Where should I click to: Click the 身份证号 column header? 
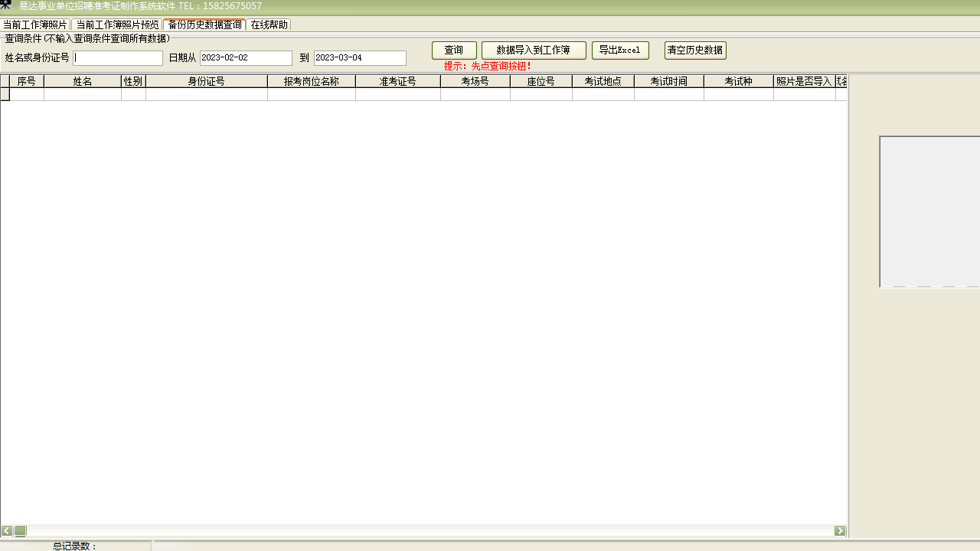207,81
